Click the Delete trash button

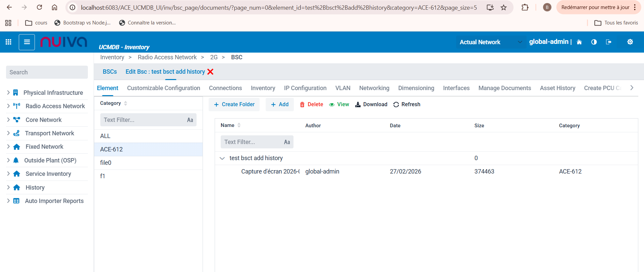point(311,105)
